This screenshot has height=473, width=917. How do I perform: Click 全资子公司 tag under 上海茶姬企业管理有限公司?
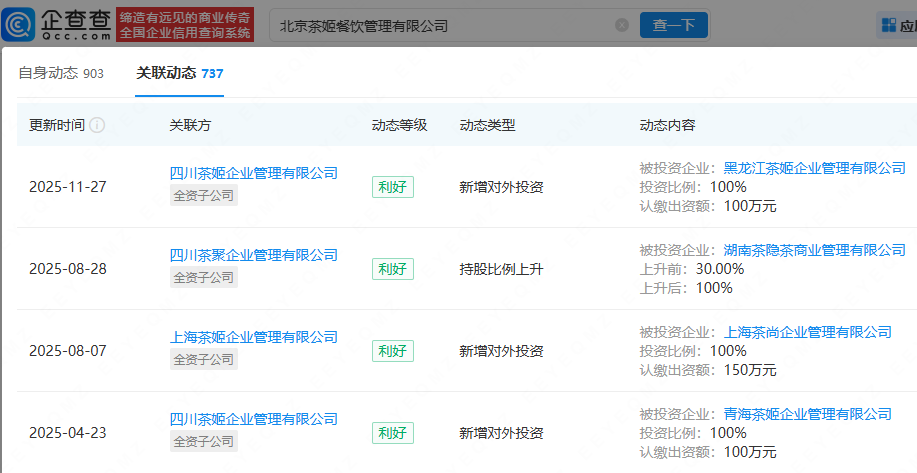coord(204,359)
